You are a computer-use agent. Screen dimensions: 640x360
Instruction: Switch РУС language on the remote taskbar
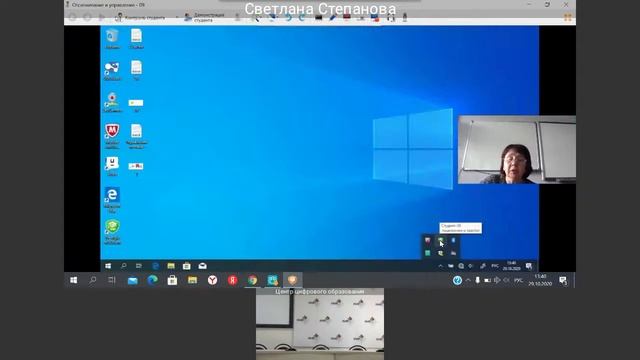495,266
